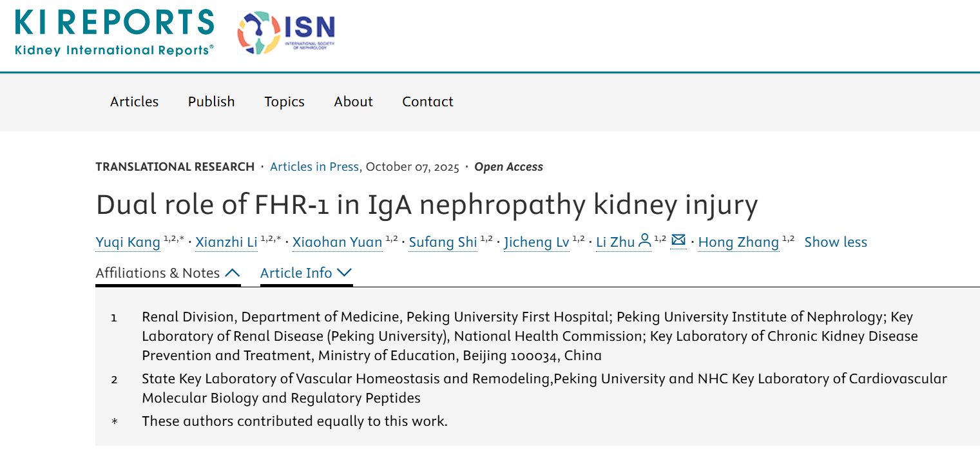Open the Topics menu
This screenshot has height=449, width=980.
pyautogui.click(x=284, y=102)
